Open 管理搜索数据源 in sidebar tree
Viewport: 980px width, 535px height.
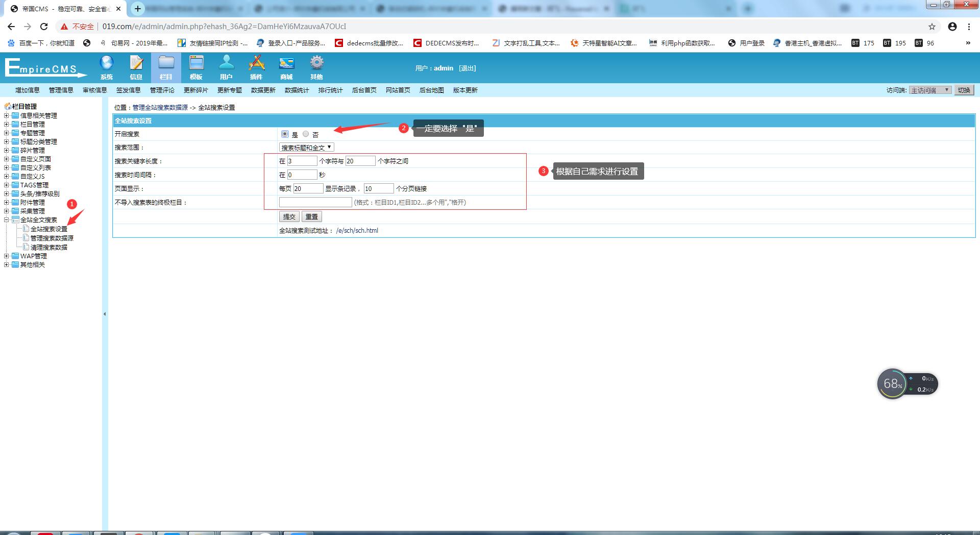[52, 238]
